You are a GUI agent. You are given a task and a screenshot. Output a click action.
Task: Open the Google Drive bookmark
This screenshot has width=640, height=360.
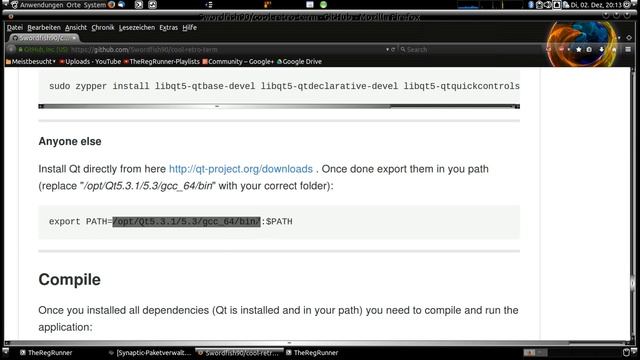(300, 62)
